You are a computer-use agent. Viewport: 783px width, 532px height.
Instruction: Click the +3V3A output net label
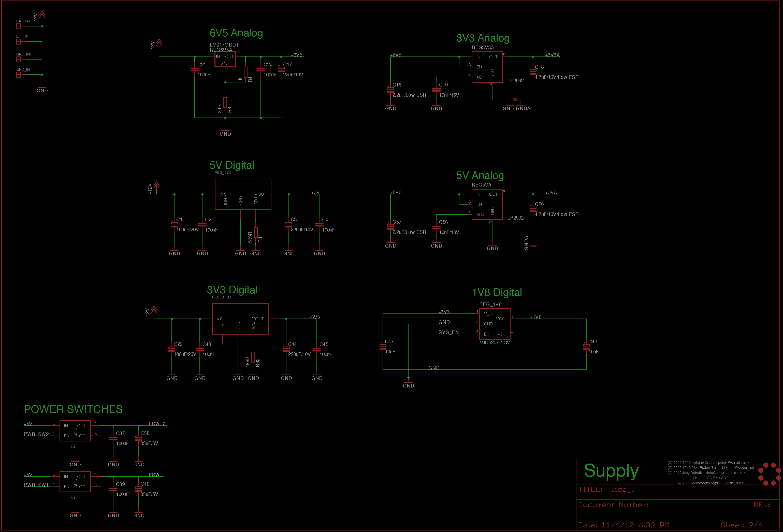coord(552,55)
